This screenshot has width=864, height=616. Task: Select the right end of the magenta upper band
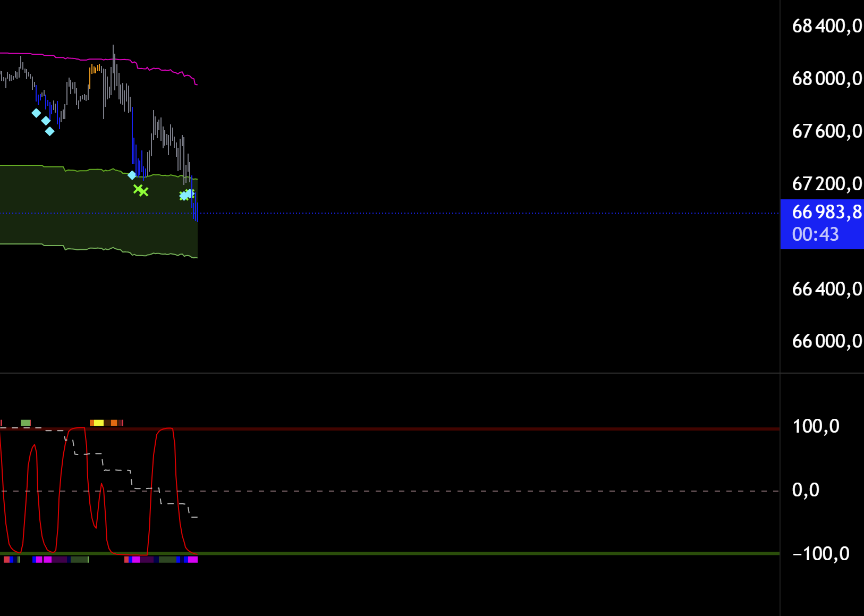[196, 83]
